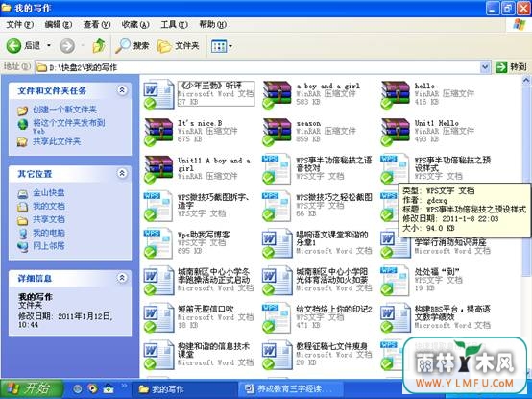Collapse the 其它位置 panel
The width and height of the screenshot is (532, 399).
(122, 173)
